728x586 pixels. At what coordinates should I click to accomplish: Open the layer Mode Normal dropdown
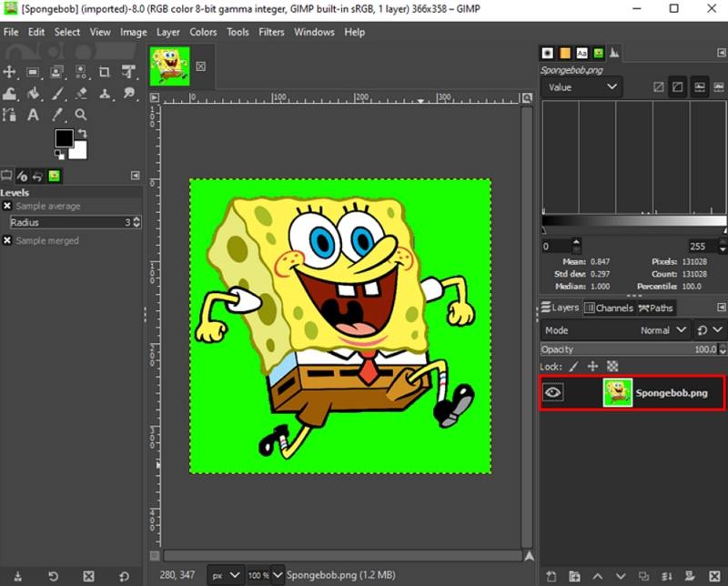[x=615, y=330]
